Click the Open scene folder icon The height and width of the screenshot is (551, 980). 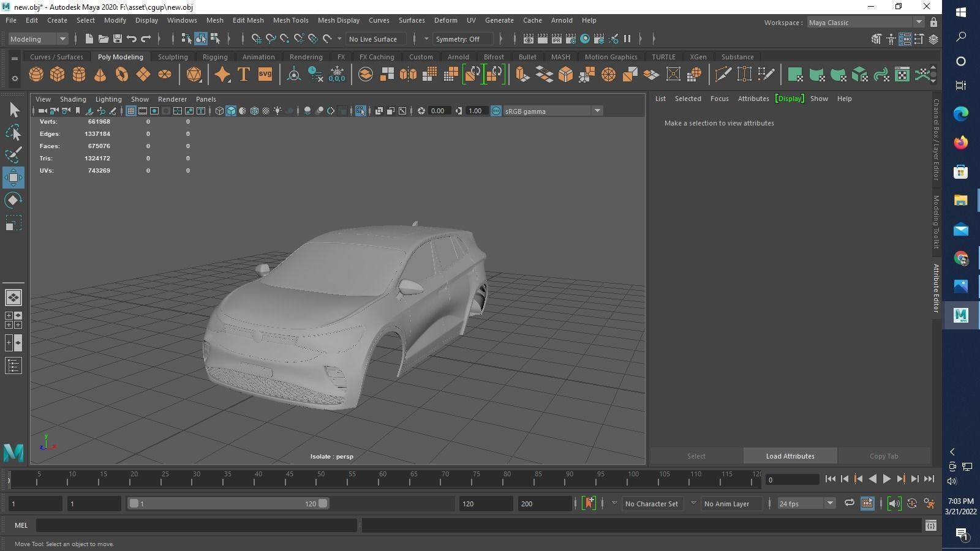104,39
